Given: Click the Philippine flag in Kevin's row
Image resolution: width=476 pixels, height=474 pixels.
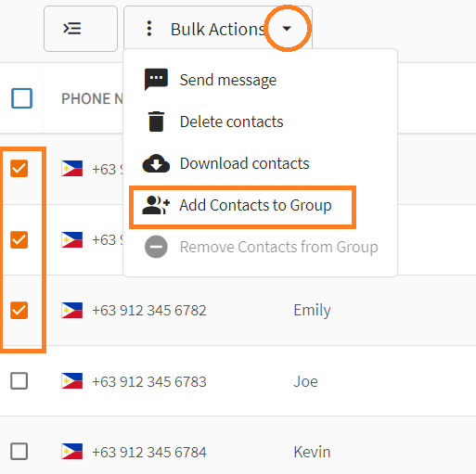Looking at the screenshot, I should [x=72, y=452].
